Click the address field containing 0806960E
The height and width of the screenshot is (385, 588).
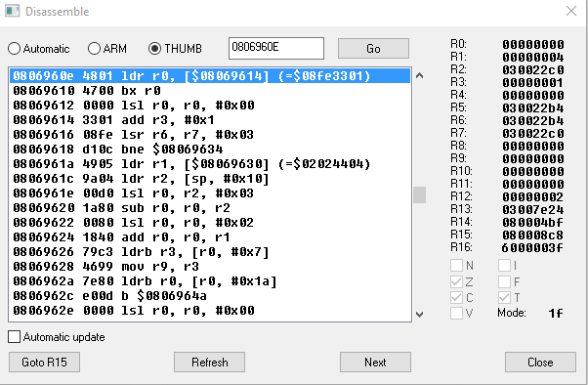276,48
